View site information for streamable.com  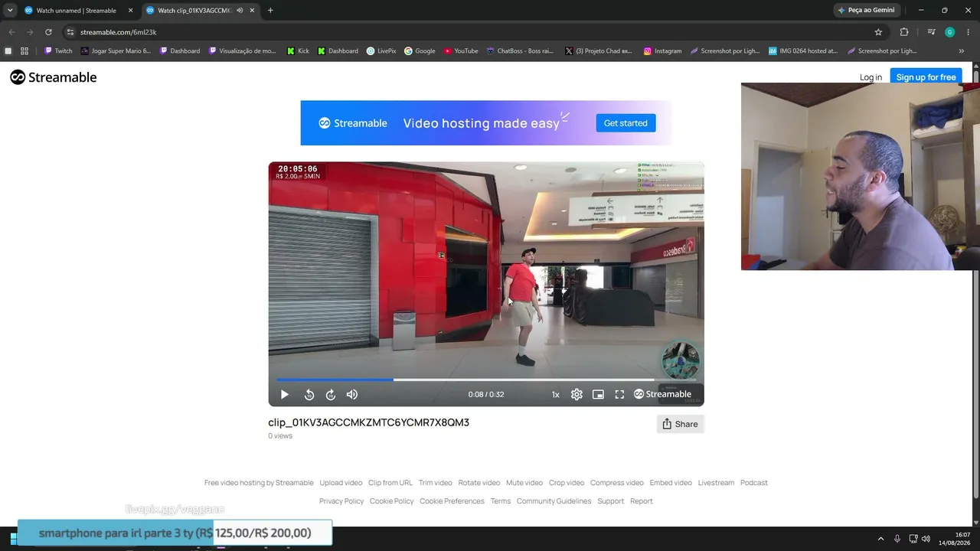pos(70,32)
